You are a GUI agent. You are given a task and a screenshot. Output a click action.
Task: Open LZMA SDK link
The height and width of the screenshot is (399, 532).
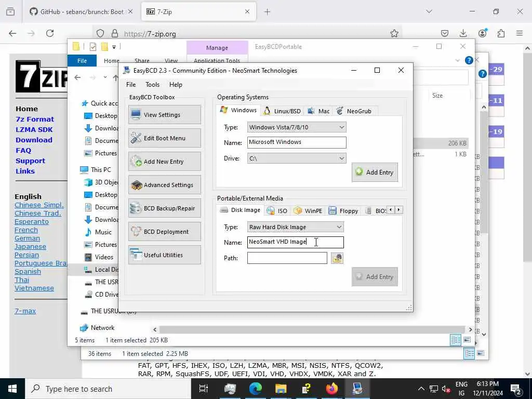pos(34,129)
